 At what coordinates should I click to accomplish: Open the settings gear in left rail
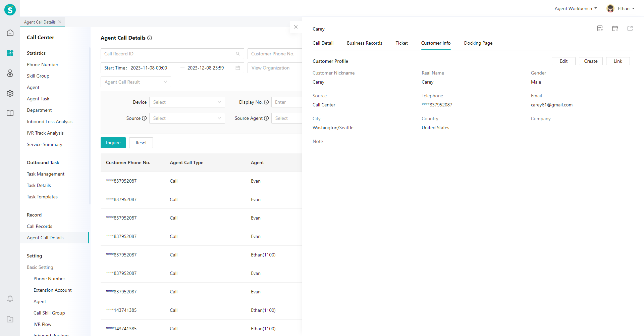pyautogui.click(x=10, y=93)
